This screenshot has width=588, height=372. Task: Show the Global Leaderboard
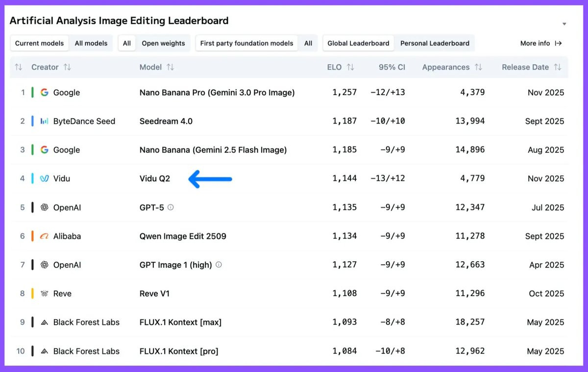point(358,43)
